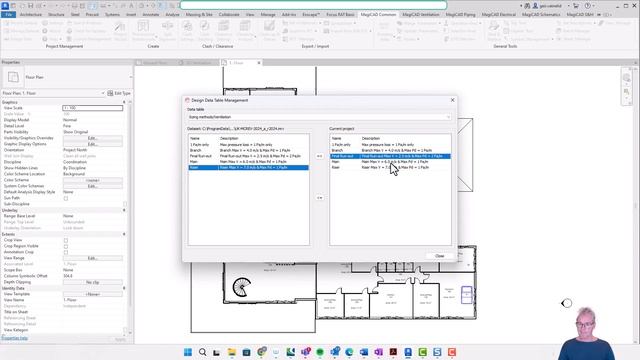The width and height of the screenshot is (640, 360).
Task: Select the Branch row in the dataset list
Action: pyautogui.click(x=248, y=150)
